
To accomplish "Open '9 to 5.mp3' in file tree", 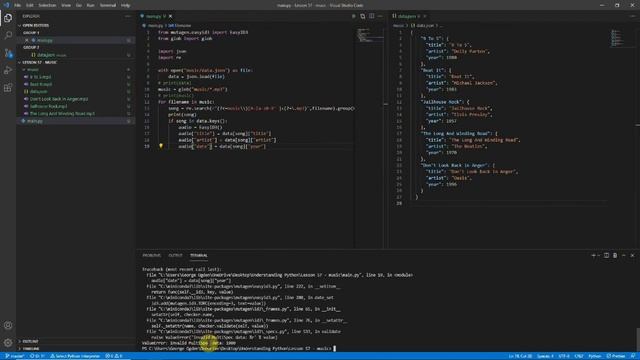I will [x=76, y=77].
